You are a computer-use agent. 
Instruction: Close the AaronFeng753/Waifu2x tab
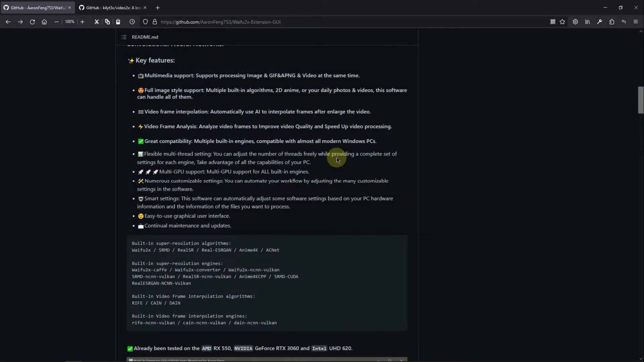coord(69,8)
